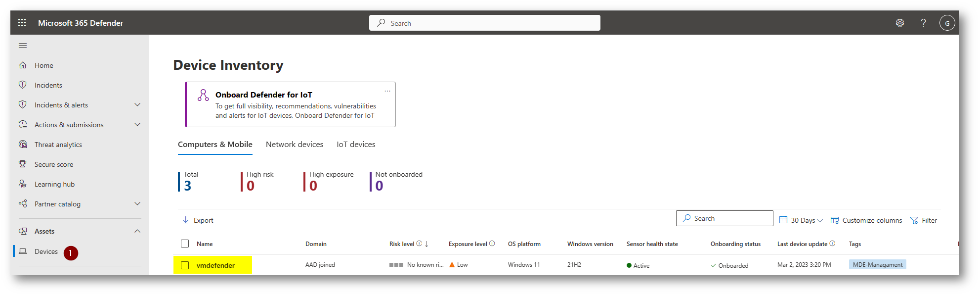Click the Onboard Defender for IoT title
This screenshot has width=980, height=296.
tap(264, 95)
